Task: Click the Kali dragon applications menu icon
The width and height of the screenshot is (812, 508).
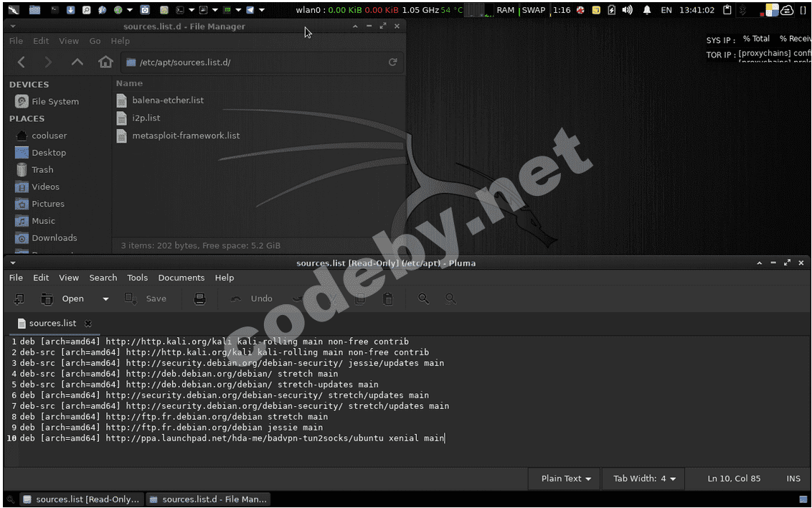Action: click(14, 10)
